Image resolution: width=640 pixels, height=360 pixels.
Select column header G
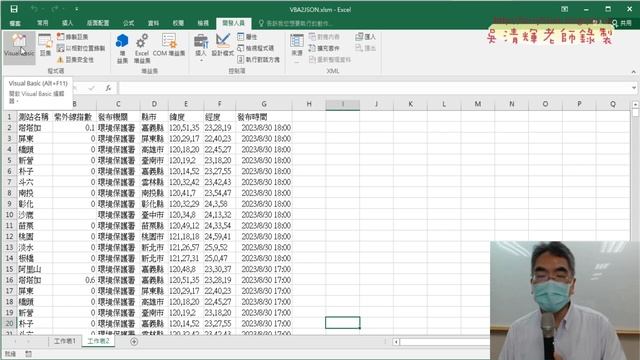pos(264,104)
